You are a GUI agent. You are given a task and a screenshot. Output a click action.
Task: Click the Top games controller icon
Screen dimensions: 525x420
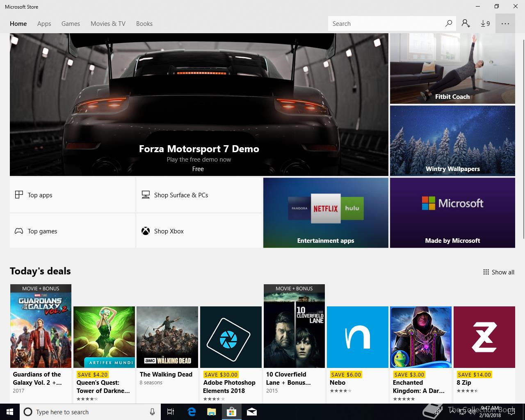(19, 231)
